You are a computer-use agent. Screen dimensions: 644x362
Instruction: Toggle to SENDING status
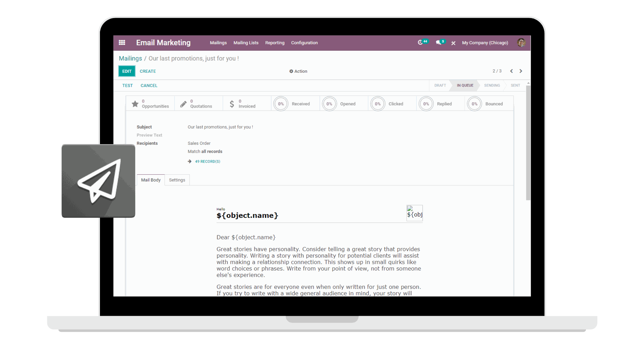tap(492, 85)
